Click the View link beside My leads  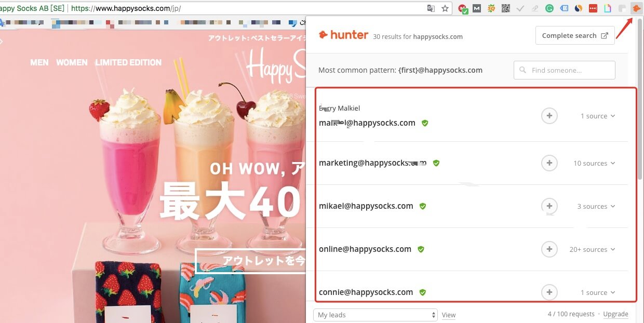[x=449, y=315]
